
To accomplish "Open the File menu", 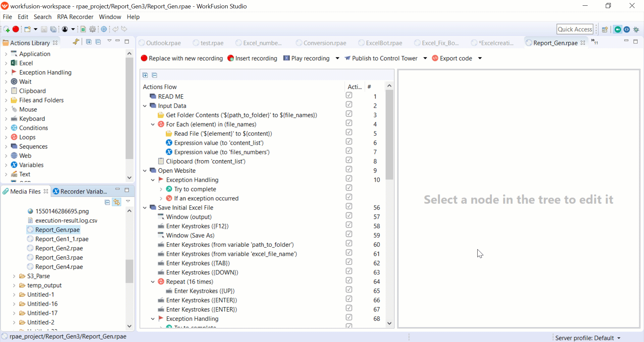I will click(x=7, y=17).
